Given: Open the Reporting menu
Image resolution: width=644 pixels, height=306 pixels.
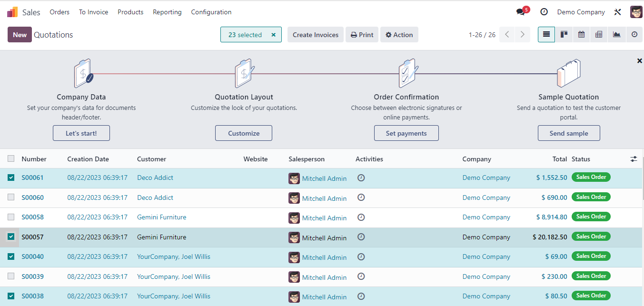Looking at the screenshot, I should [167, 12].
